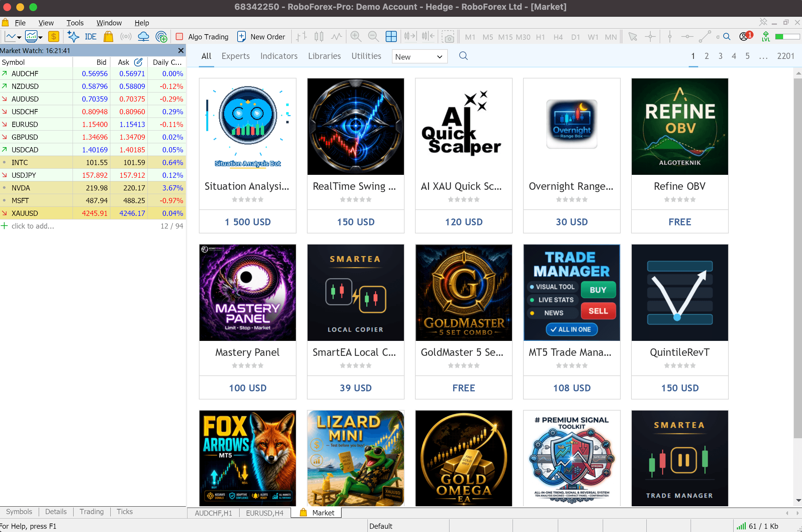Open the EURUSD,H4 chart tab
The width and height of the screenshot is (802, 532).
[x=265, y=513]
